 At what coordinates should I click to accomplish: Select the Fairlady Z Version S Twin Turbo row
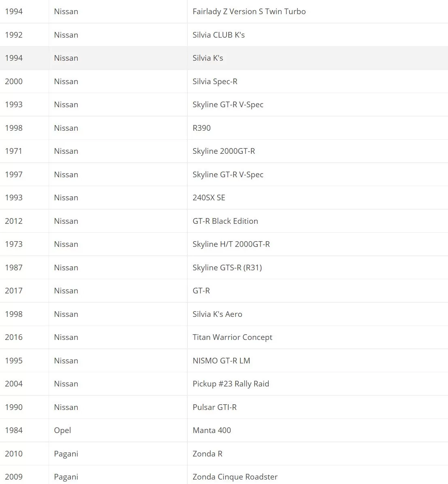(224, 11)
